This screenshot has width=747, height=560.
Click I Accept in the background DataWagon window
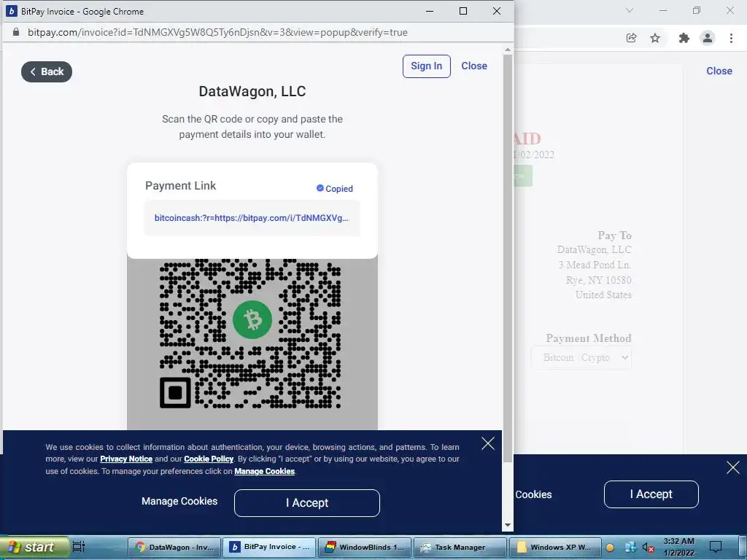651,494
